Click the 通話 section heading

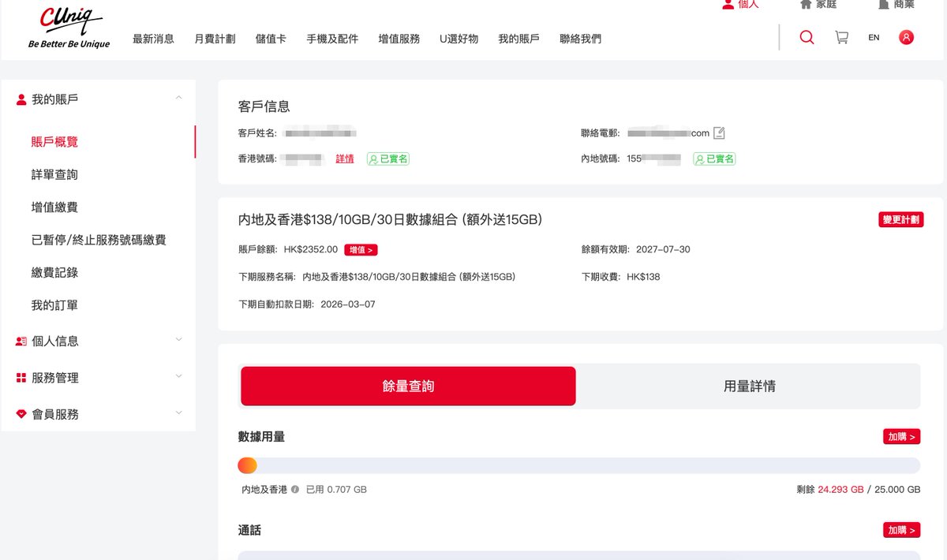[249, 530]
